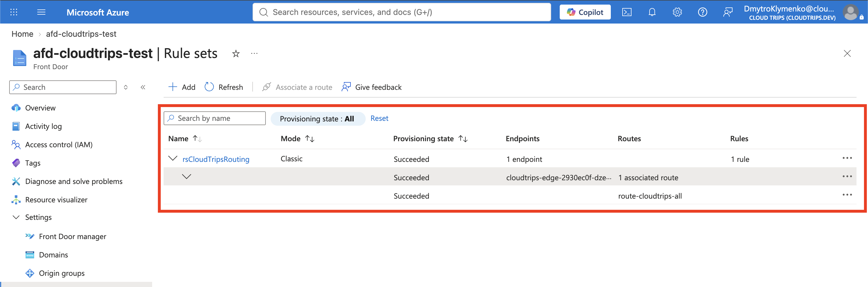Select 'route-cloudtrips-all' text
The width and height of the screenshot is (868, 287).
[650, 196]
